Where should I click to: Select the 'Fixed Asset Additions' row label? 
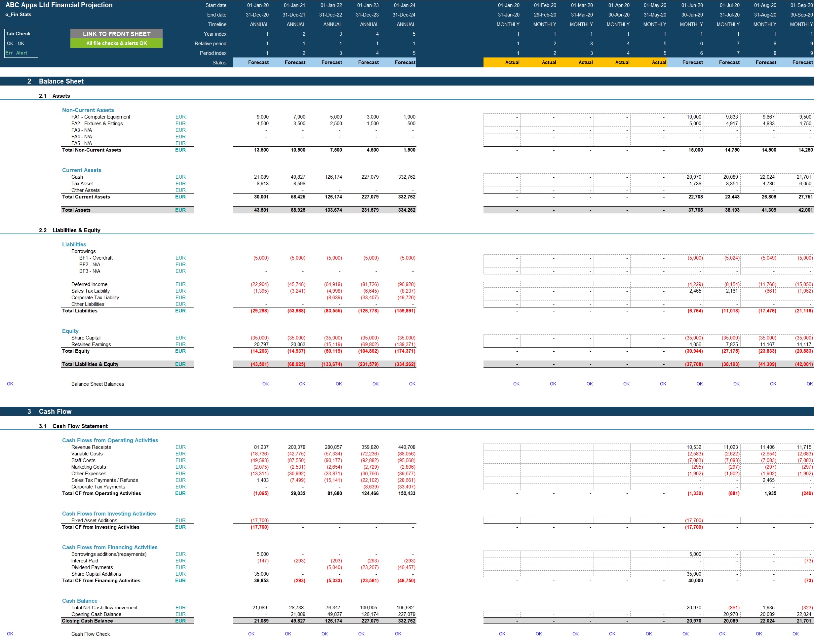pos(94,520)
